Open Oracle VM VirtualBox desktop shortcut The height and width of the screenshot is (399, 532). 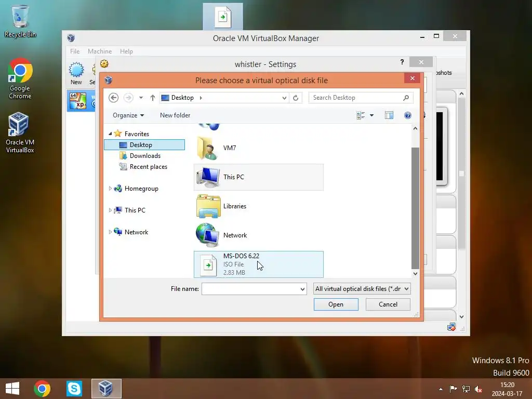(20, 133)
